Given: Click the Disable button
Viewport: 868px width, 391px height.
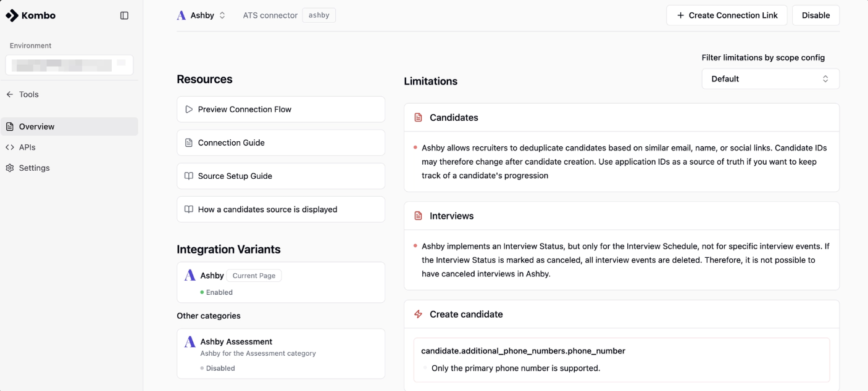Looking at the screenshot, I should pos(816,15).
